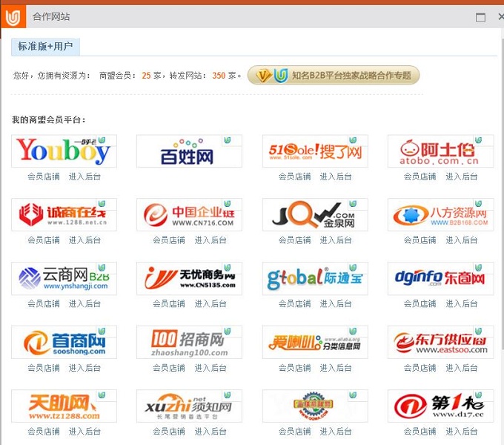
Task: Click the Youboy platform logo
Action: coord(64,151)
